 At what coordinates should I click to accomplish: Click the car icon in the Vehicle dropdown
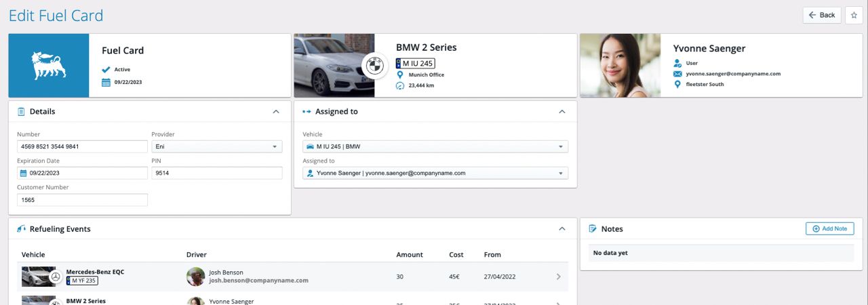(310, 146)
